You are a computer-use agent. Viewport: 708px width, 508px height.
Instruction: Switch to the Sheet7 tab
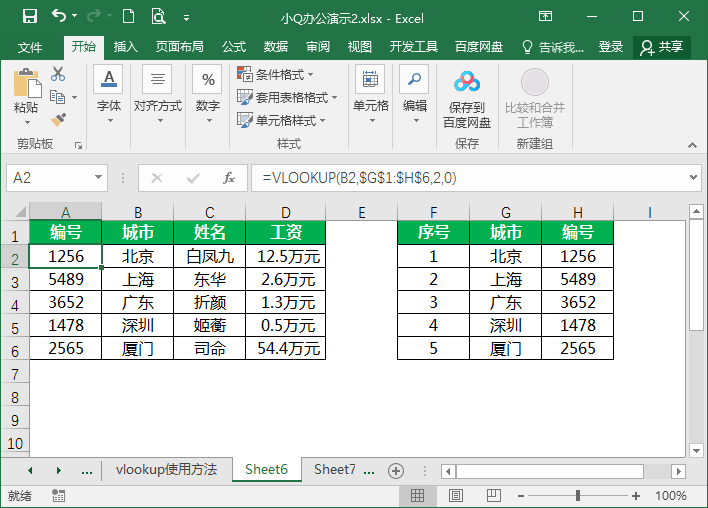click(335, 470)
